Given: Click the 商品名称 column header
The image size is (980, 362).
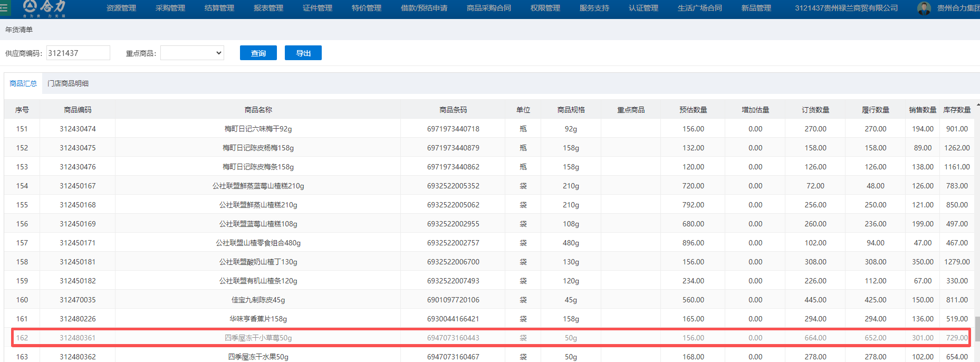Looking at the screenshot, I should pyautogui.click(x=258, y=110).
